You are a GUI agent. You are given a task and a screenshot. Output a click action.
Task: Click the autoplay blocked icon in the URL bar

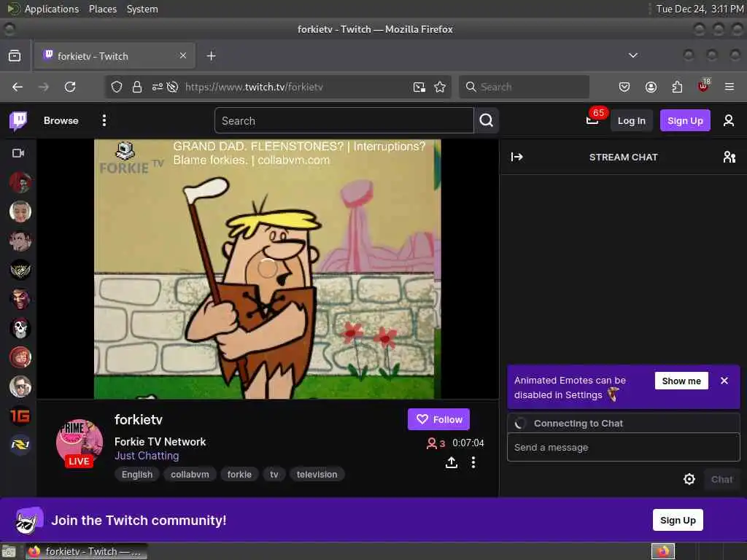pyautogui.click(x=172, y=87)
